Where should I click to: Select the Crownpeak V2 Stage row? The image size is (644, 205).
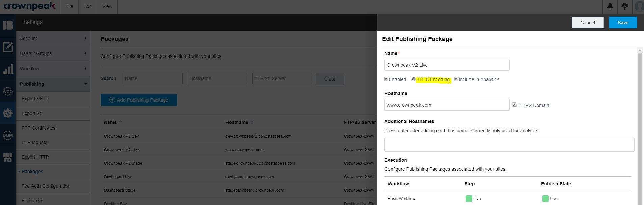point(239,163)
